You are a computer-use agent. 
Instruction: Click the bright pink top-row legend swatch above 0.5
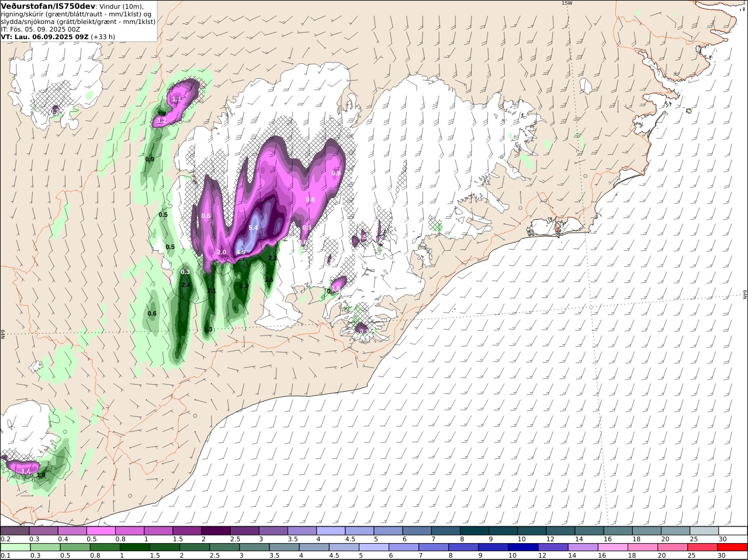[101, 531]
